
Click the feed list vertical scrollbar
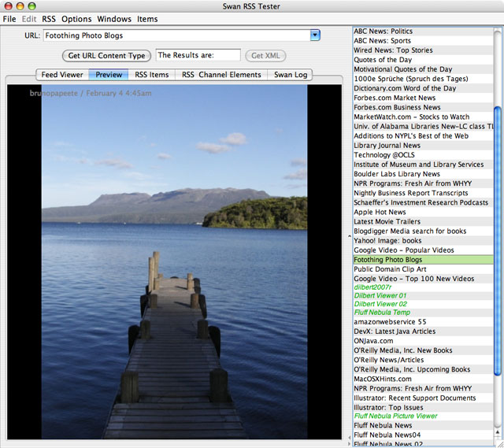(498, 236)
